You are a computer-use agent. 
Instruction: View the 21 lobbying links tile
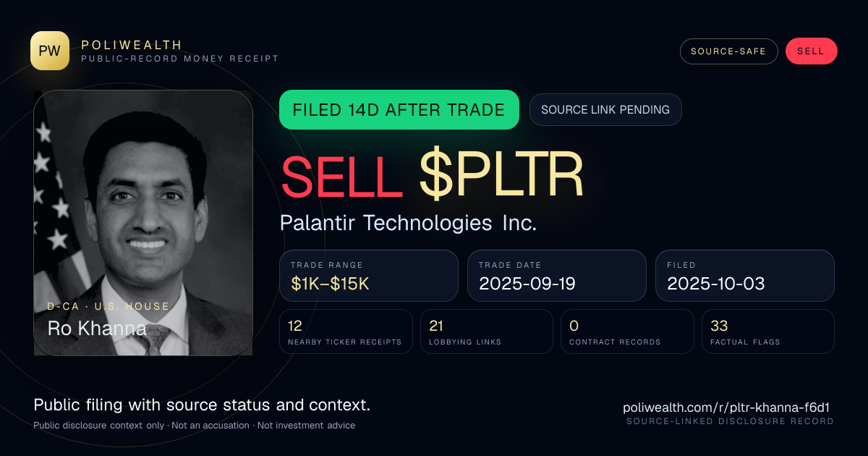tap(487, 332)
